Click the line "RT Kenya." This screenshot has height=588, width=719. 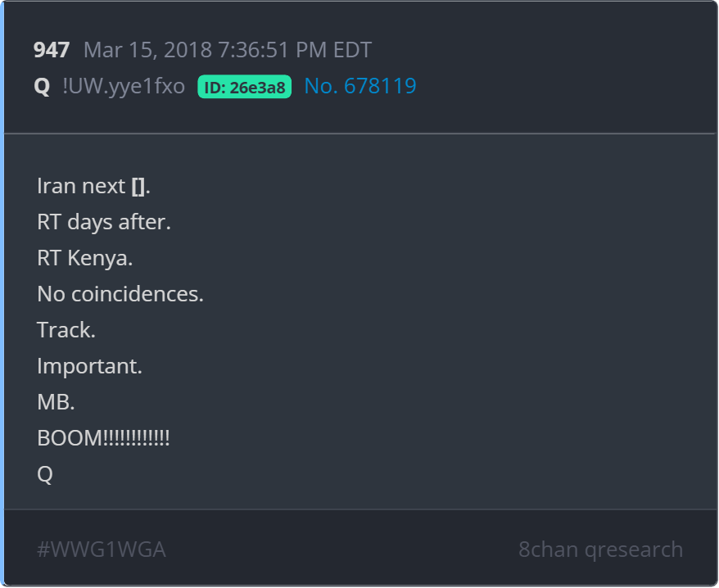85,258
